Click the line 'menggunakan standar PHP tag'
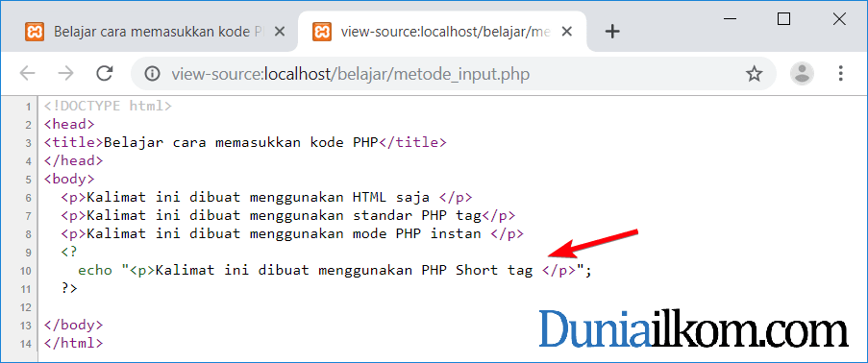This screenshot has height=363, width=868. point(288,215)
